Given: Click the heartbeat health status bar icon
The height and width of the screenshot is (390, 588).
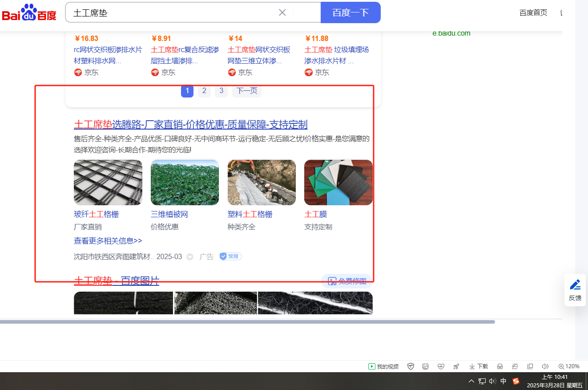Looking at the screenshot, I should 441,366.
